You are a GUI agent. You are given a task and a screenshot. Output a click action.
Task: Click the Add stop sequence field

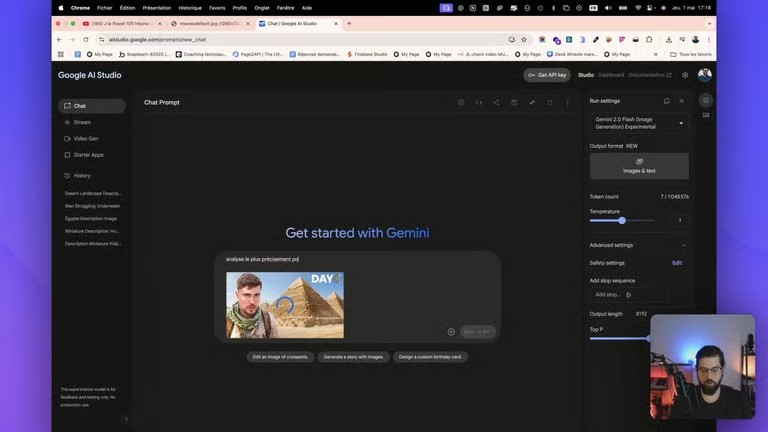(629, 295)
